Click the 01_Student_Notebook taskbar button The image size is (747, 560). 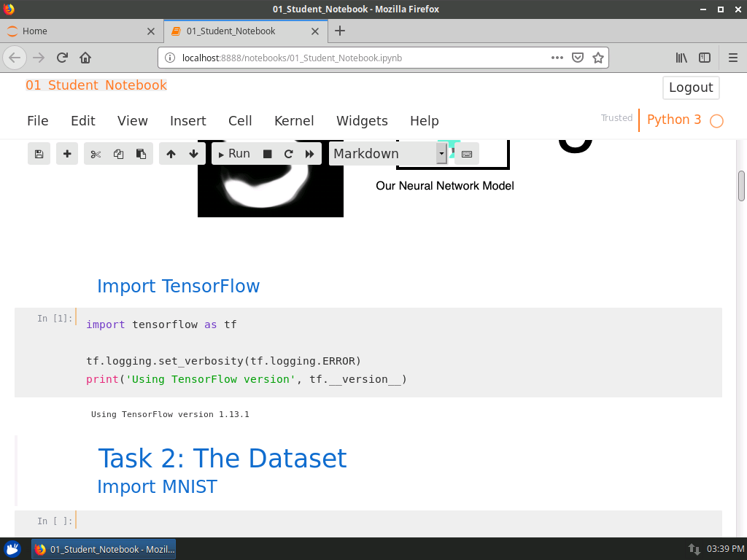104,549
